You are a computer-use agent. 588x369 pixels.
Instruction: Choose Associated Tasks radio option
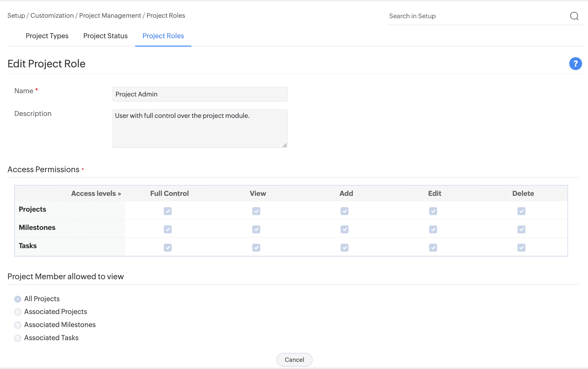point(18,338)
